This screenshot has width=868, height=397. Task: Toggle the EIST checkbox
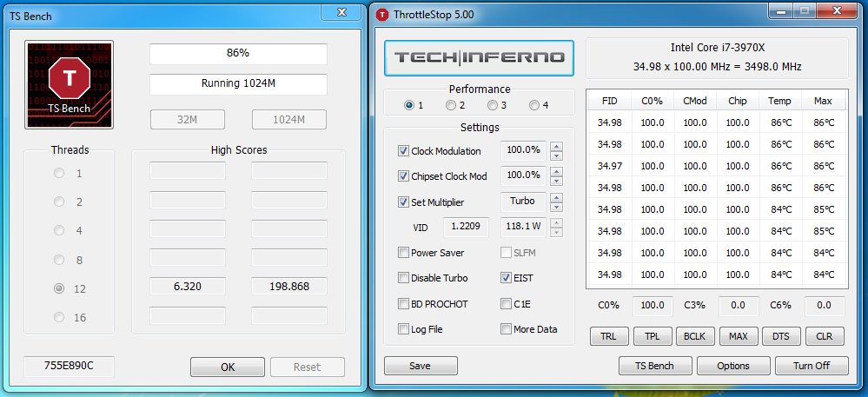[506, 278]
